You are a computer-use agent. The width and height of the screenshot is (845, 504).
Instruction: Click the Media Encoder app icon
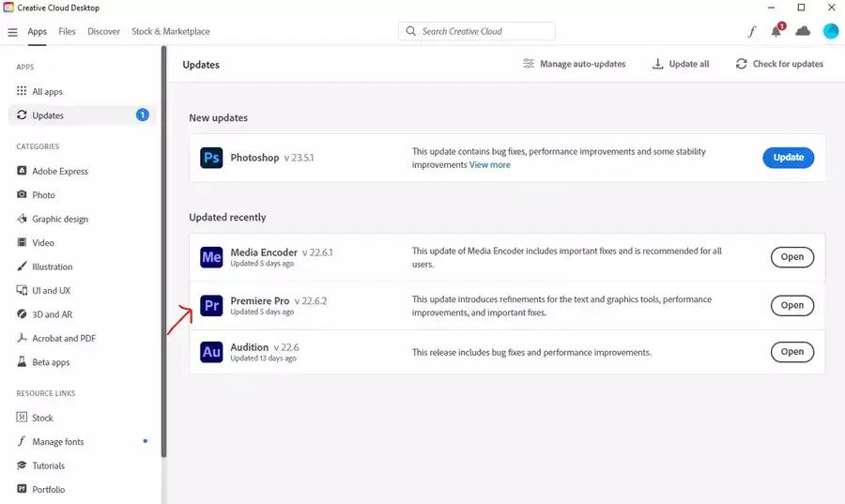point(211,257)
